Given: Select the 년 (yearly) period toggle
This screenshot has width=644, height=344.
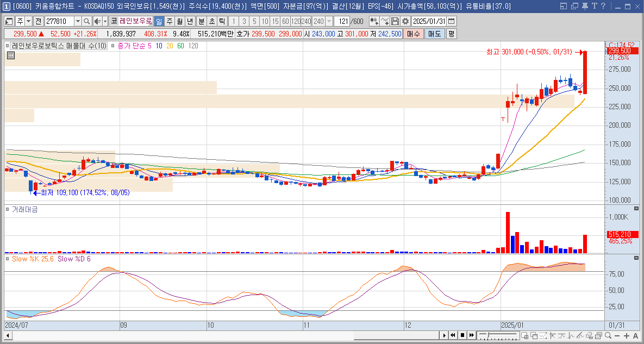Looking at the screenshot, I should (x=190, y=21).
